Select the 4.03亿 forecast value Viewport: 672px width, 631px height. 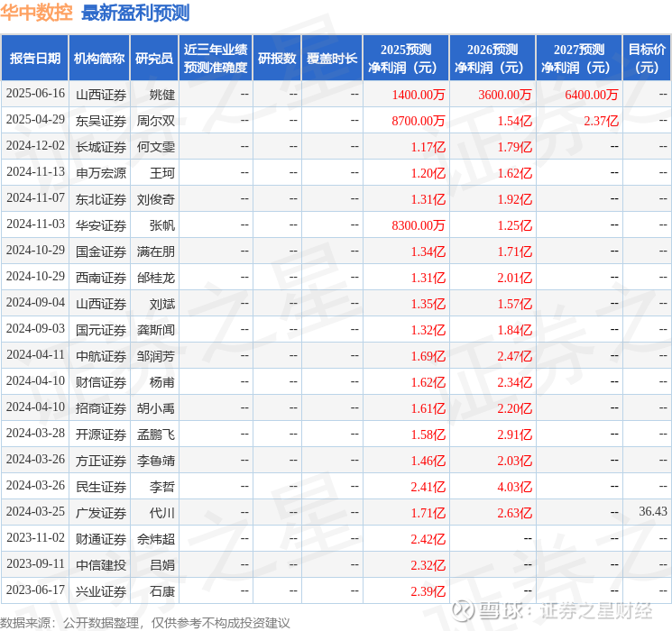[514, 487]
